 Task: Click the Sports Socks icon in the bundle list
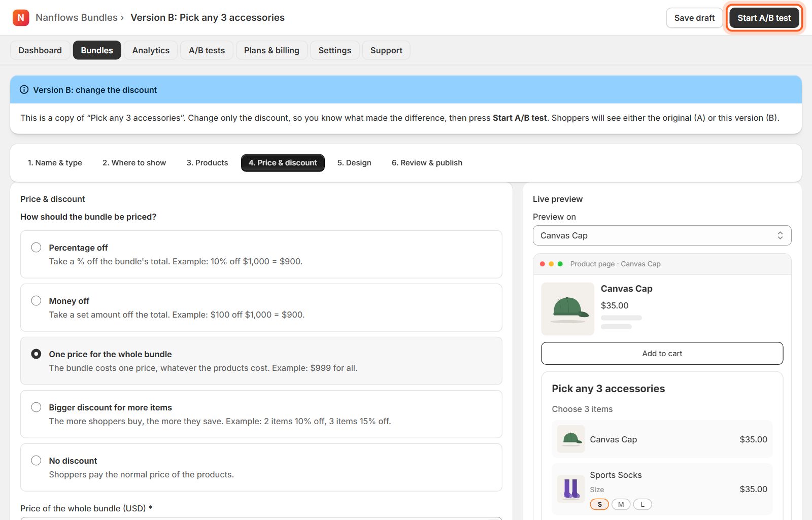pos(571,489)
